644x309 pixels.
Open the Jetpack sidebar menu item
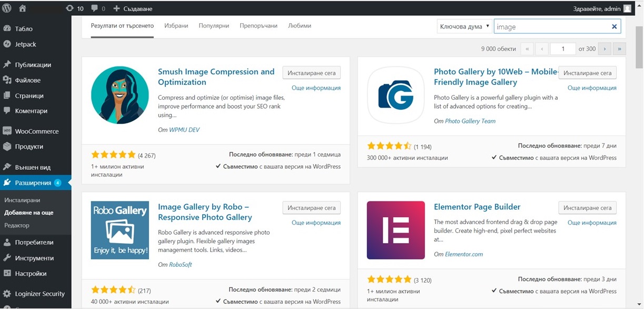(x=25, y=44)
